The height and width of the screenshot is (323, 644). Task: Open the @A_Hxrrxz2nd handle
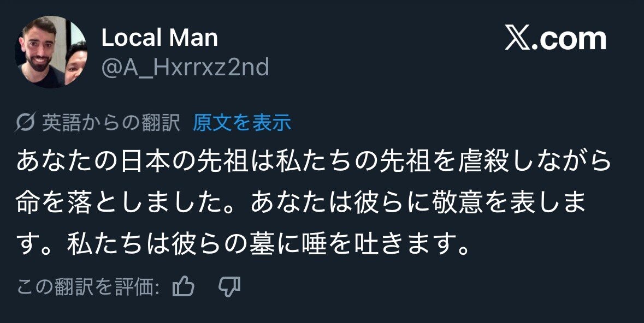pyautogui.click(x=185, y=67)
